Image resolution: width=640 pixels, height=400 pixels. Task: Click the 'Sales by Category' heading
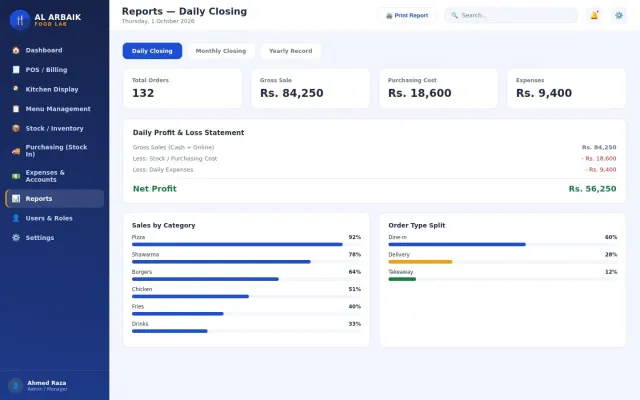pos(163,225)
